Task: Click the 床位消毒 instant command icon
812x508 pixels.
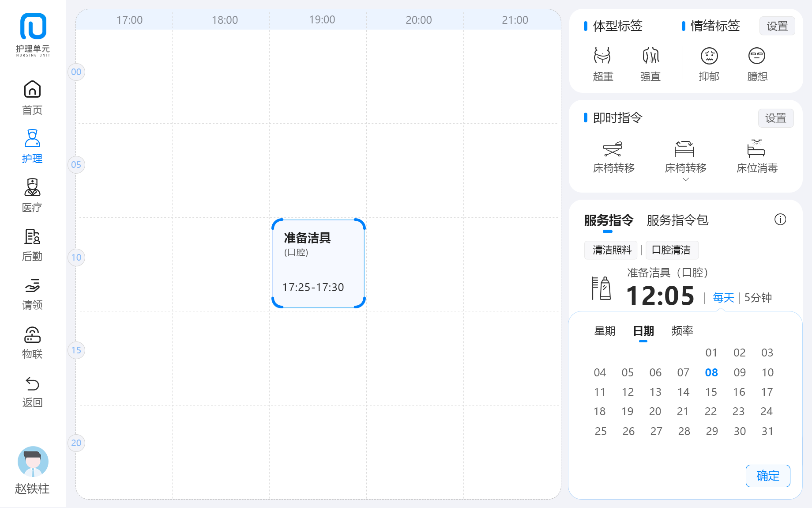Action: click(x=756, y=149)
